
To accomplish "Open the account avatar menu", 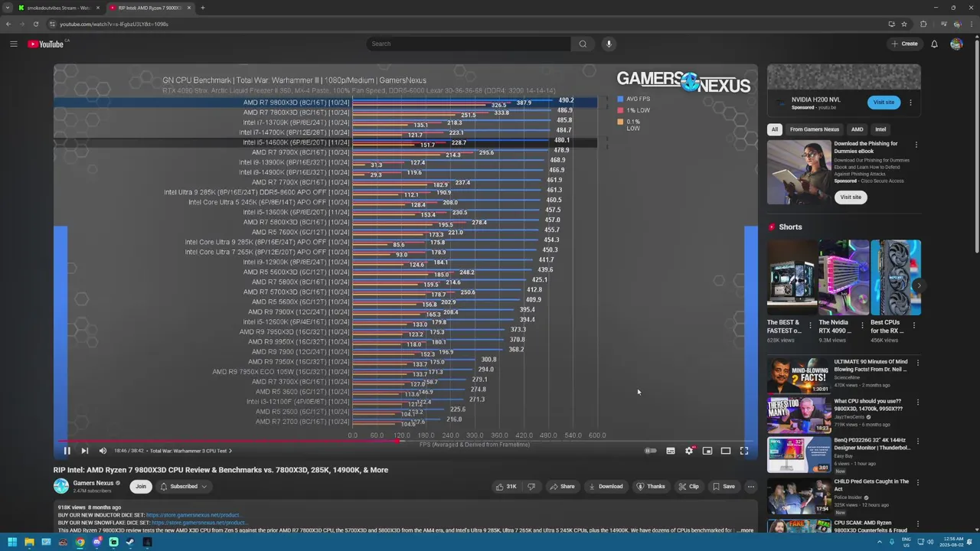I will click(x=956, y=44).
